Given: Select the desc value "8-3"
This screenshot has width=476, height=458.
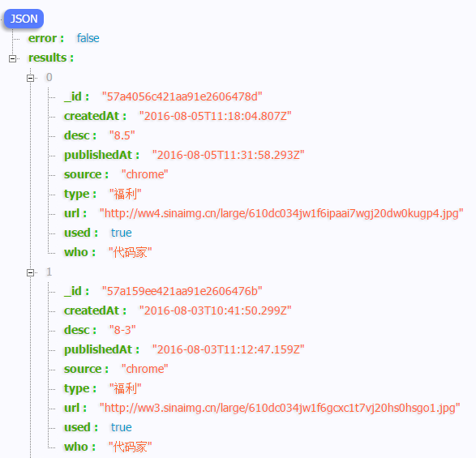Looking at the screenshot, I should click(122, 330).
